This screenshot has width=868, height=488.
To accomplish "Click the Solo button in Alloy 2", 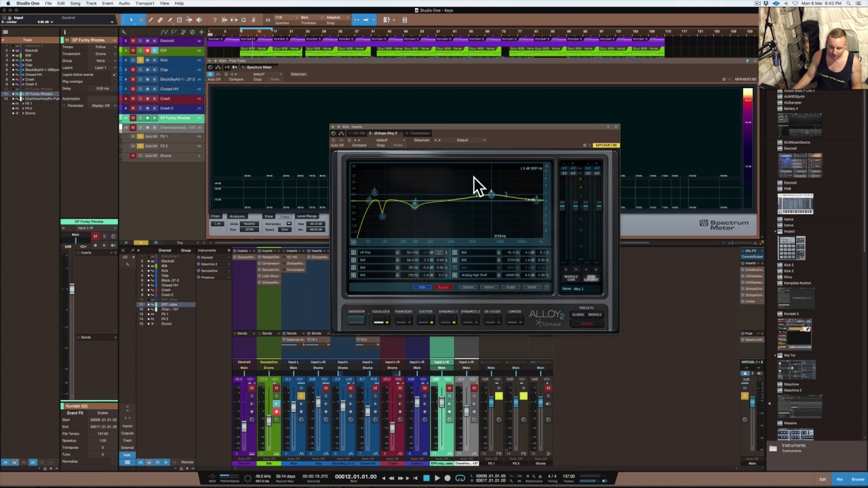I will [422, 287].
